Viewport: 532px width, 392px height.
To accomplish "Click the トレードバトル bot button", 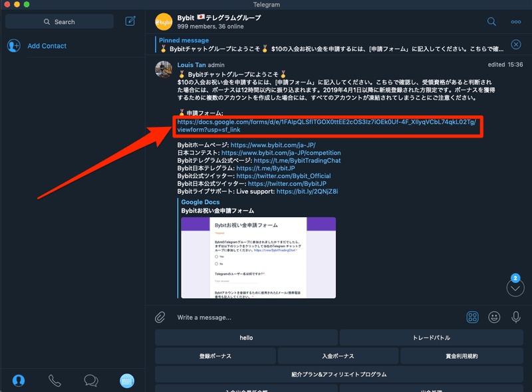I will 431,338.
